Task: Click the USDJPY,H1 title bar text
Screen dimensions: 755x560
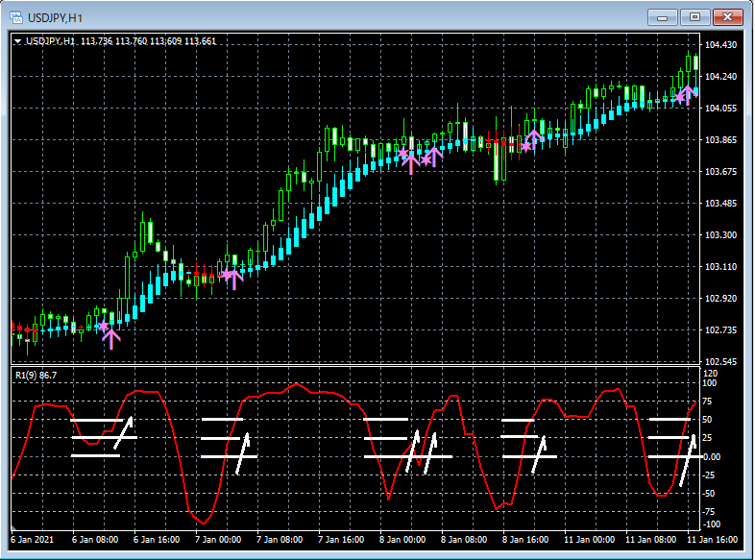Action: click(x=54, y=17)
